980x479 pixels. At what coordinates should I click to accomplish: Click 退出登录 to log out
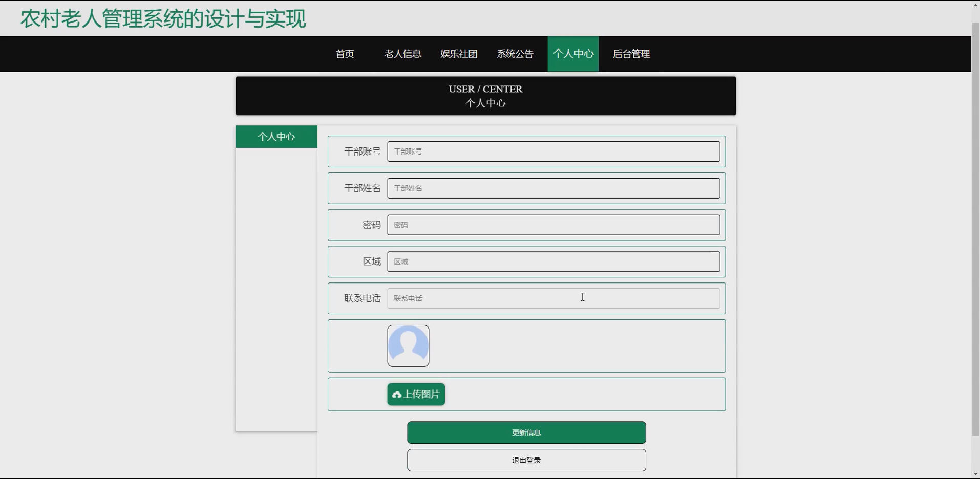point(526,460)
